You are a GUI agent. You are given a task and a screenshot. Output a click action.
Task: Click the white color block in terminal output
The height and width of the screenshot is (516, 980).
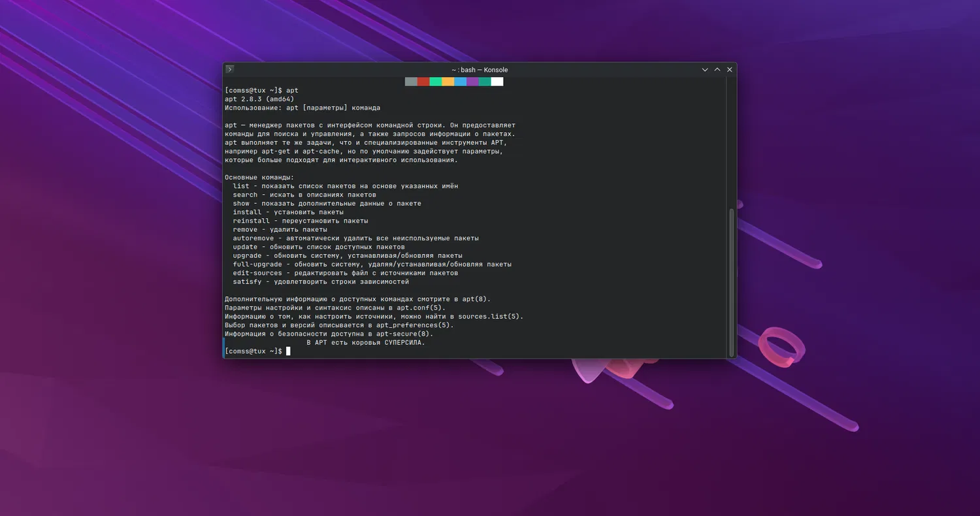[497, 82]
